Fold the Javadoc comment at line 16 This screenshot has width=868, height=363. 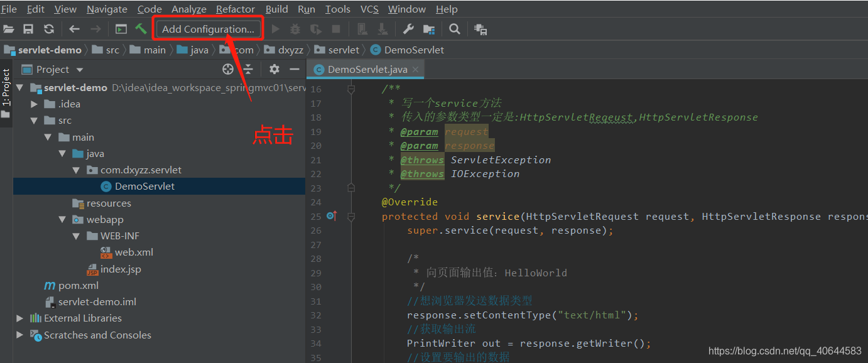[352, 89]
